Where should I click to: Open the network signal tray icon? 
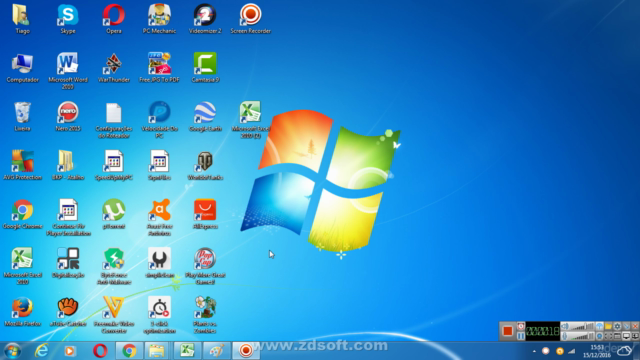(x=572, y=351)
